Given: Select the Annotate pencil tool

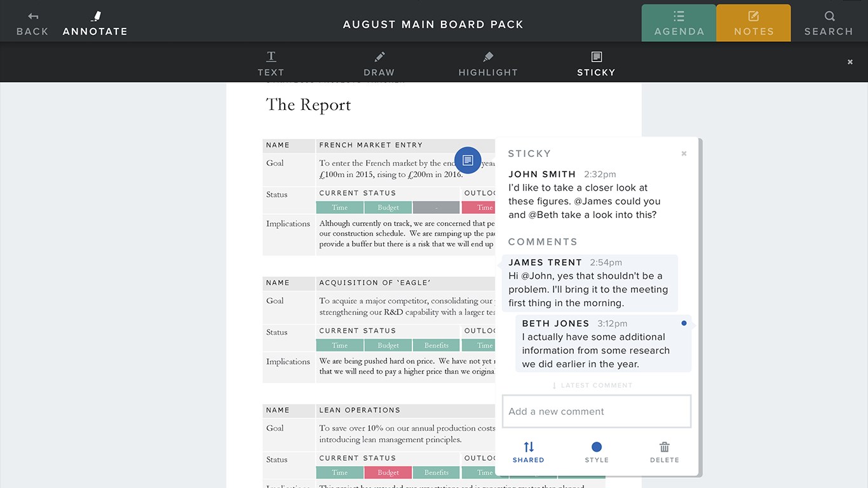Looking at the screenshot, I should click(x=96, y=17).
